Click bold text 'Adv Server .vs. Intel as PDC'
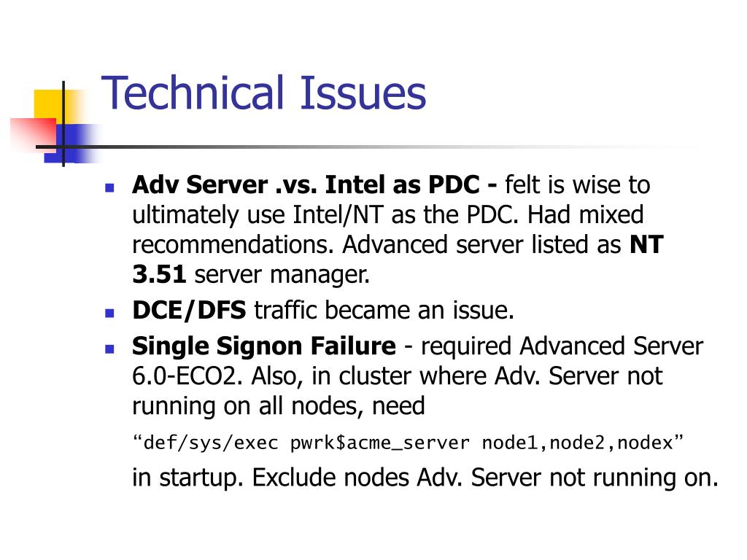This screenshot has height=560, width=747. (x=306, y=184)
